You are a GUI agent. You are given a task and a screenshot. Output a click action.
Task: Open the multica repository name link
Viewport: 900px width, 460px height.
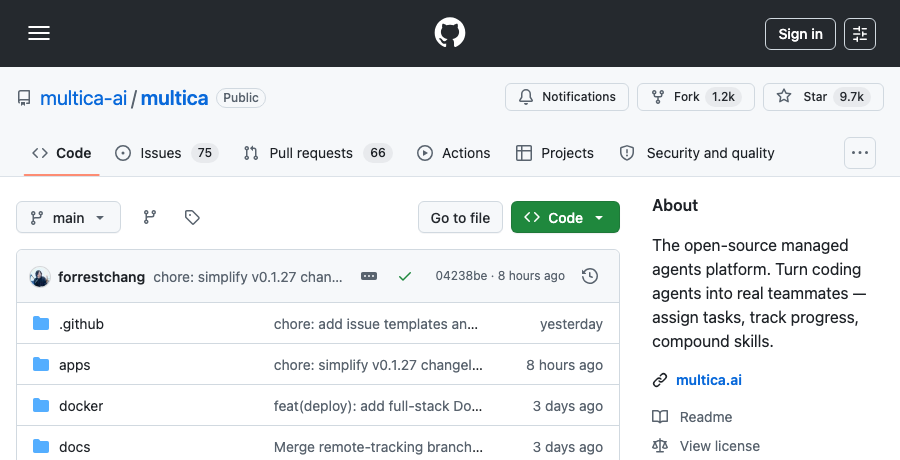click(x=174, y=98)
